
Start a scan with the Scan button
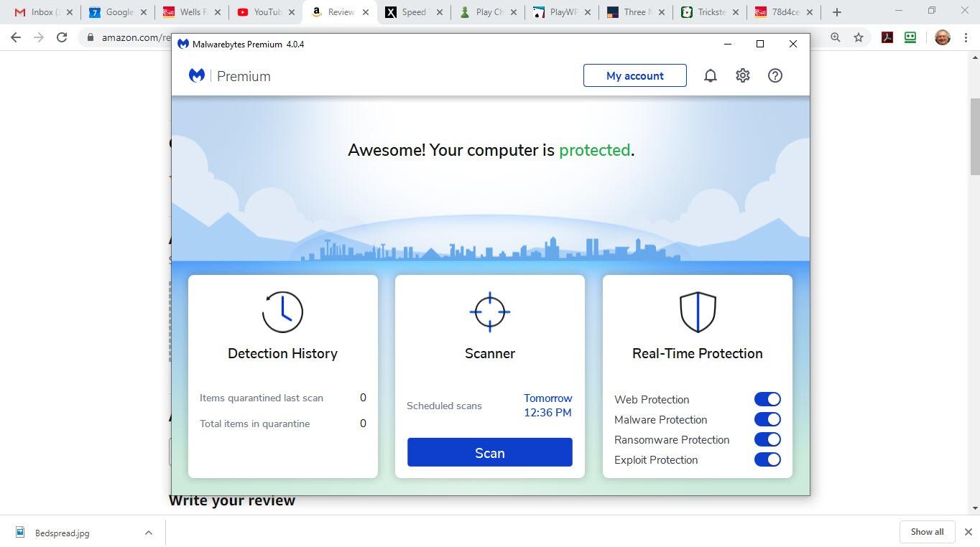point(489,452)
